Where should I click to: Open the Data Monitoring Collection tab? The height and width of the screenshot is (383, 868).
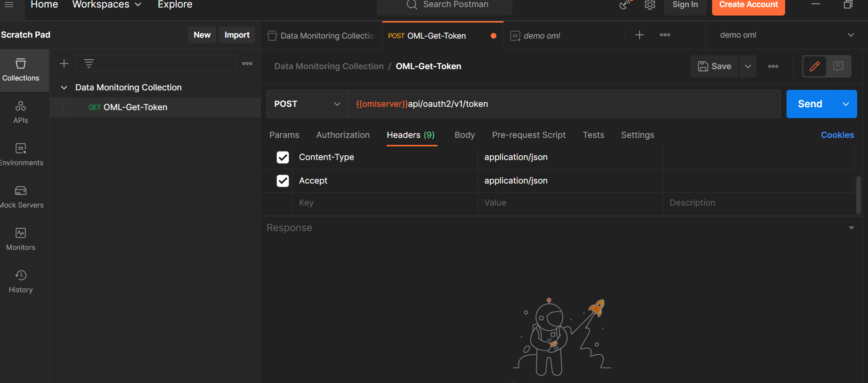(x=322, y=36)
